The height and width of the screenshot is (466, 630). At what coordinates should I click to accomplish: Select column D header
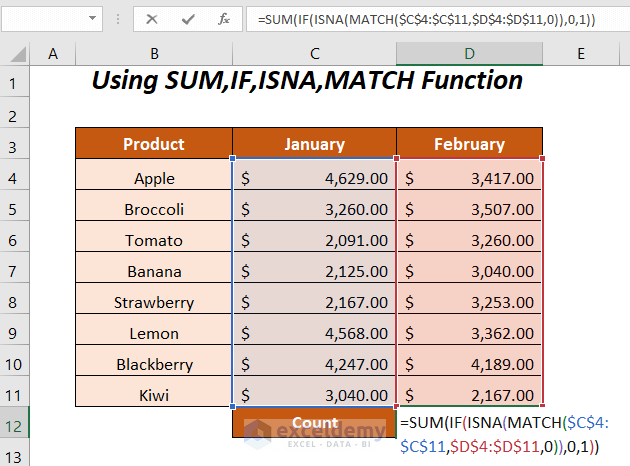pos(469,53)
